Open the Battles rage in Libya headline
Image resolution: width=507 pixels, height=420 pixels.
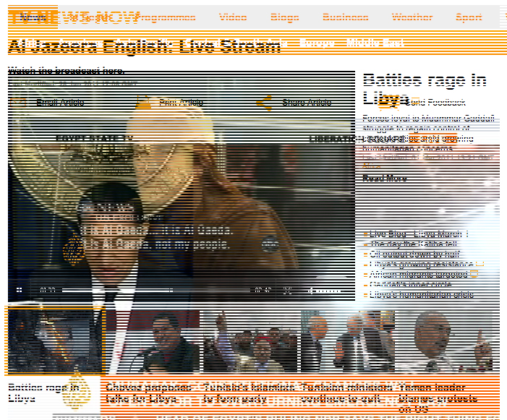tap(425, 89)
